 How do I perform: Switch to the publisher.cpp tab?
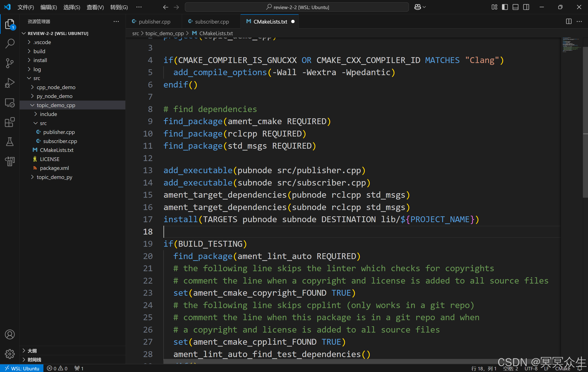point(154,21)
